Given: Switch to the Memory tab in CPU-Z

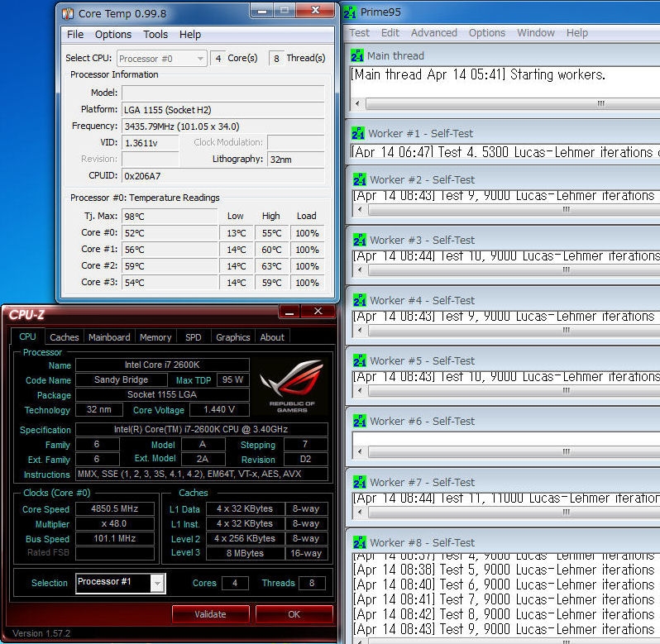Looking at the screenshot, I should [x=155, y=337].
